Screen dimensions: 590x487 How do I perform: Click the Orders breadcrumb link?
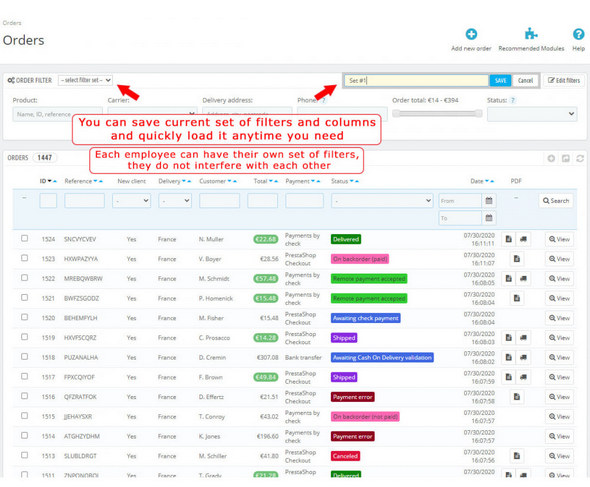12,23
